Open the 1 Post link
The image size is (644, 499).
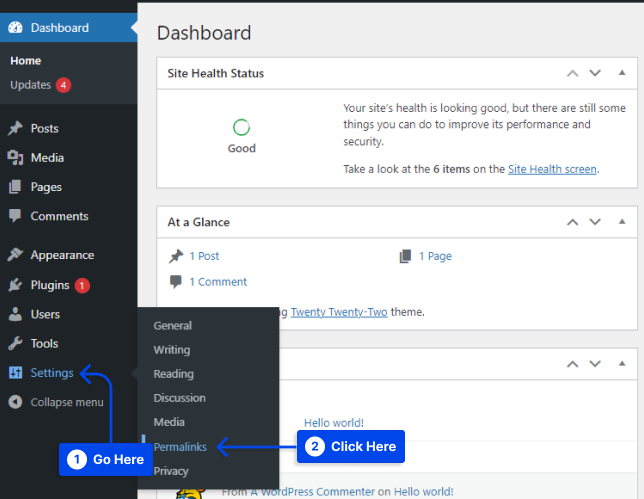(x=204, y=256)
